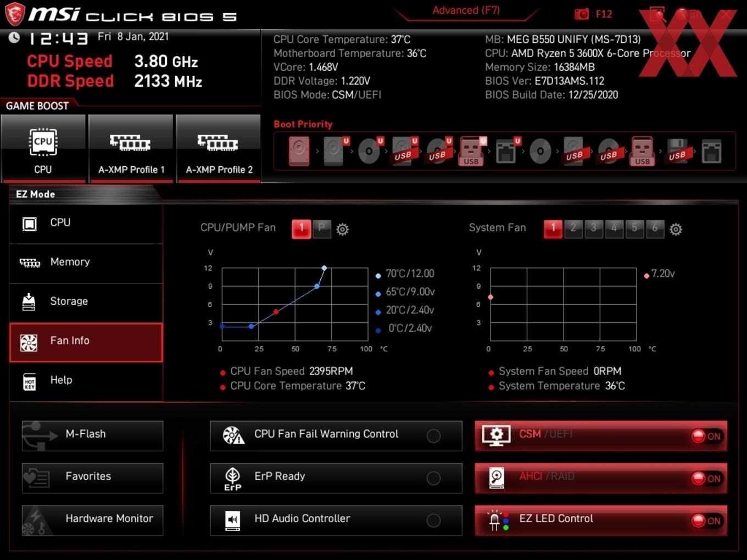Select the UEFI USB key boot device
The height and width of the screenshot is (560, 747).
pos(472,151)
